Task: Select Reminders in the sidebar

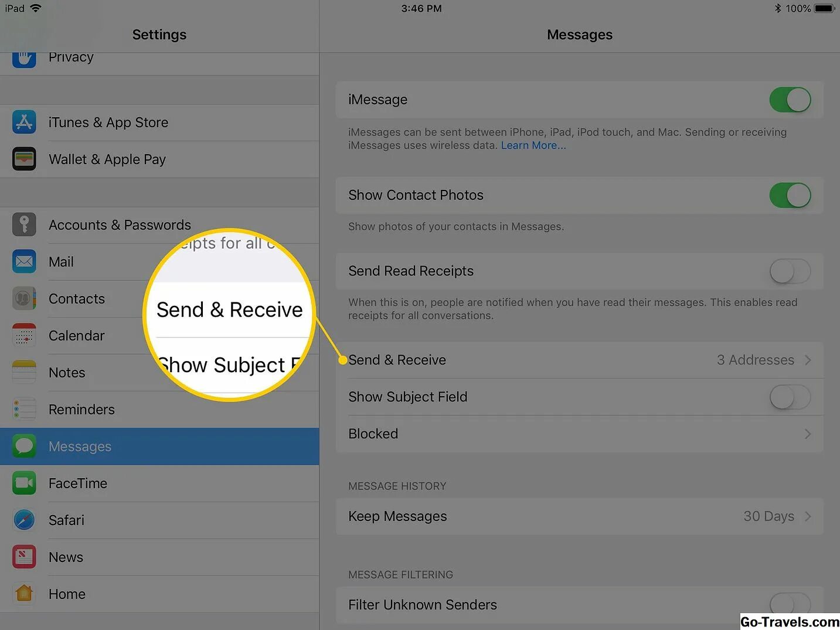Action: pos(159,410)
